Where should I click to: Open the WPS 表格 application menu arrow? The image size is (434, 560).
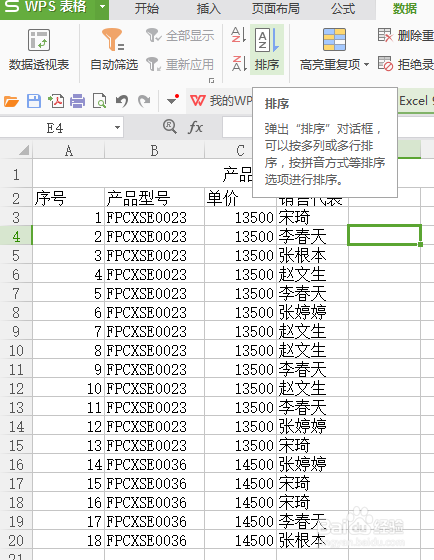tap(103, 7)
